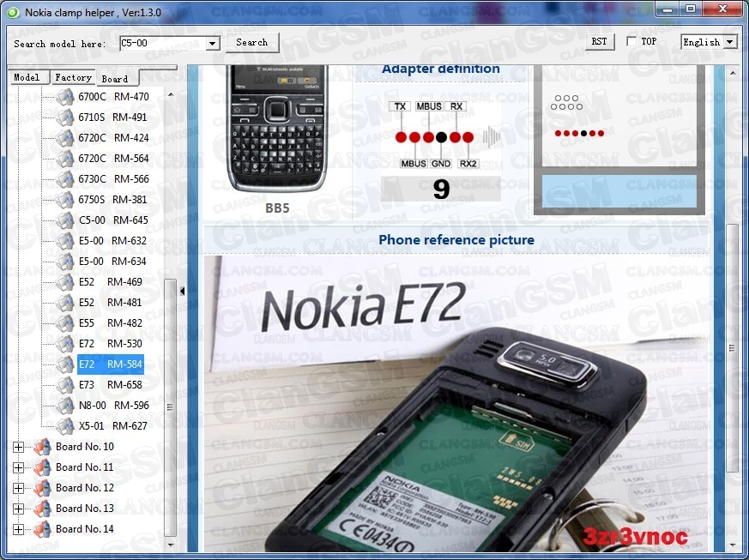The width and height of the screenshot is (749, 560).
Task: Click the phone icon beside 6700C RM-470
Action: tap(65, 97)
